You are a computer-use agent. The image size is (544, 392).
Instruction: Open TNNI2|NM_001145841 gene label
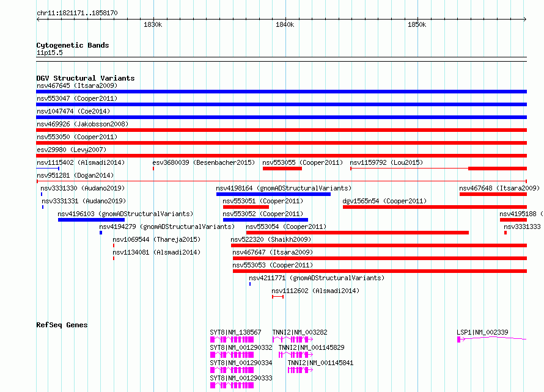coord(320,363)
